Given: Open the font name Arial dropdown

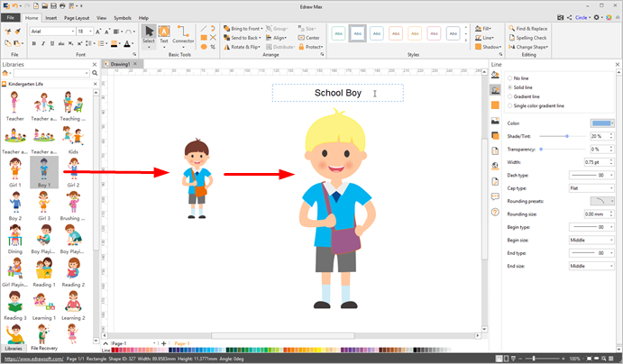Looking at the screenshot, I should 51,31.
